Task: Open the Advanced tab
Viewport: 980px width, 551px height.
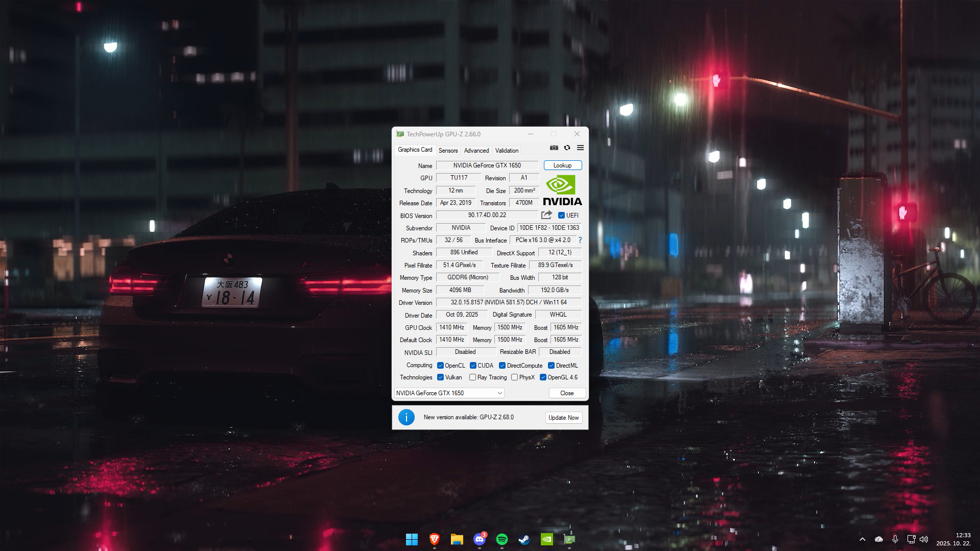Action: 476,151
